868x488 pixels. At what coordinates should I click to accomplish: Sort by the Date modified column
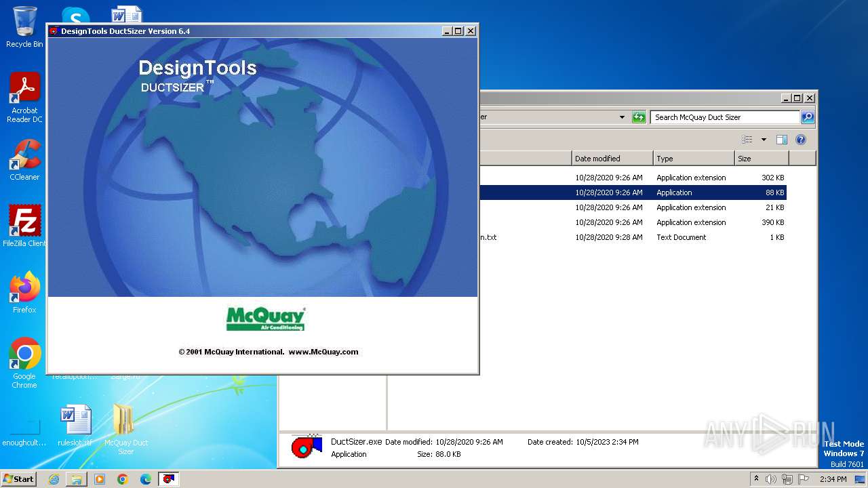point(612,159)
